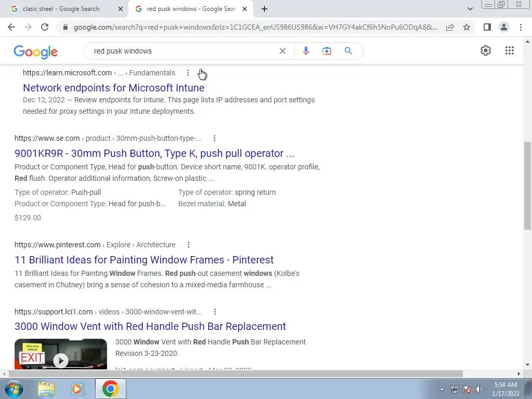Open 'Network endpoints for Microsoft Intune' link
Image resolution: width=532 pixels, height=399 pixels.
click(x=114, y=88)
